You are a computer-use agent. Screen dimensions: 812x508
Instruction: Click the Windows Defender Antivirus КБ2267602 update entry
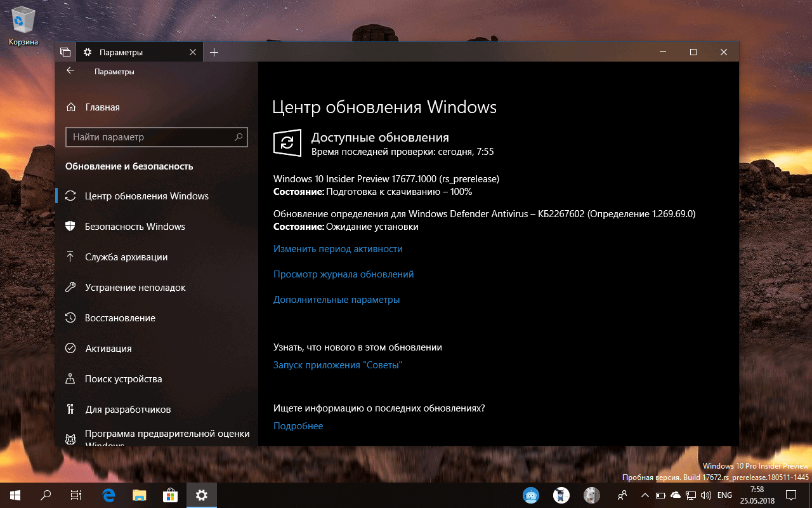485,214
